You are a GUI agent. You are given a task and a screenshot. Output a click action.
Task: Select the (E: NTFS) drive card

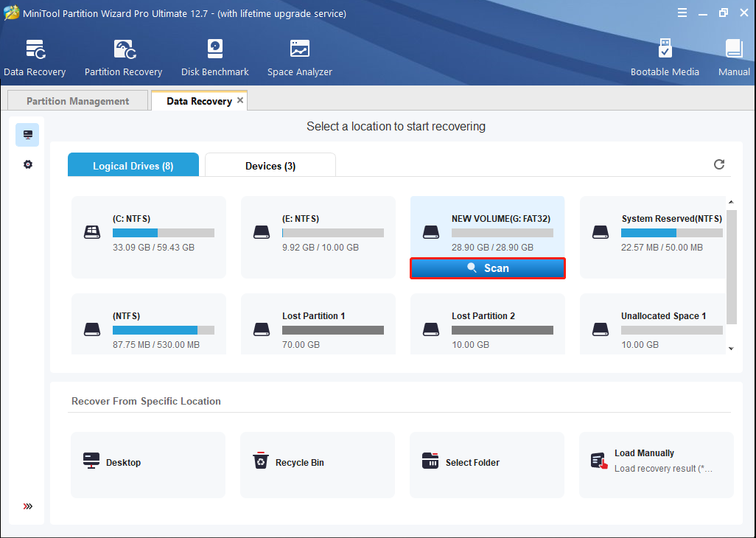pyautogui.click(x=318, y=237)
